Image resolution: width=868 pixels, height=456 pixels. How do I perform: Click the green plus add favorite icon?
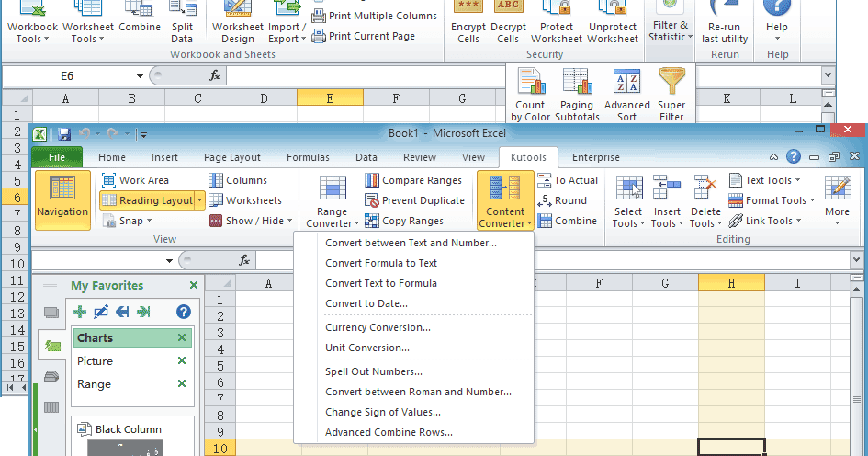(80, 312)
